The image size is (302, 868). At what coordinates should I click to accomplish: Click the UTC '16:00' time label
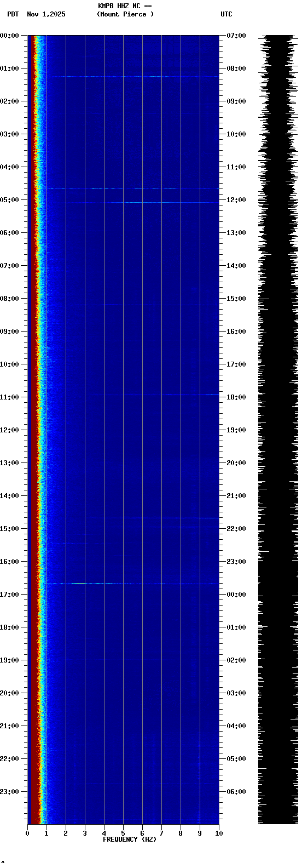click(236, 332)
